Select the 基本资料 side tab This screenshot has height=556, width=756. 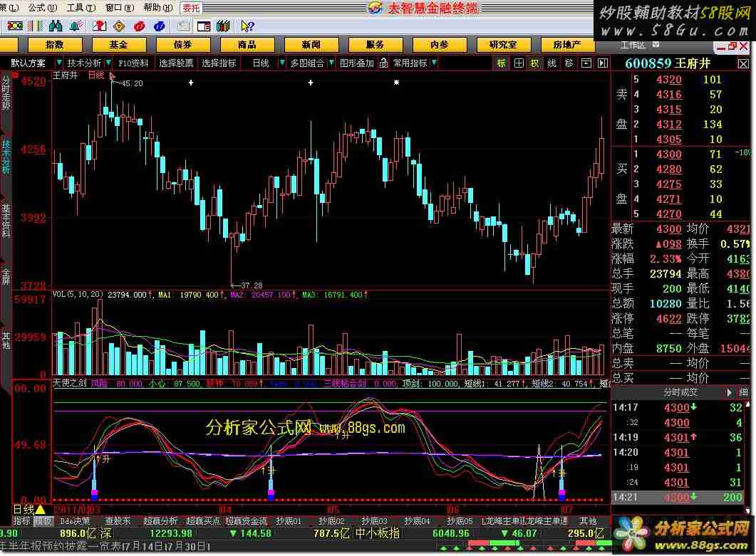pos(6,221)
